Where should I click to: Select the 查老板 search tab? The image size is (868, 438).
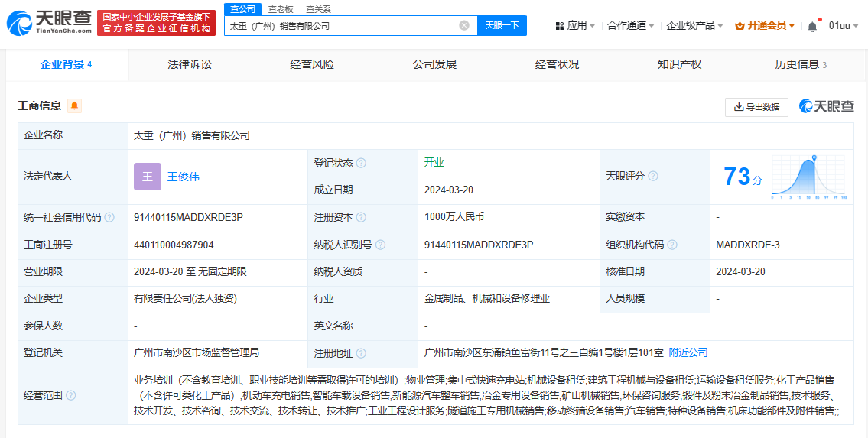[x=281, y=9]
